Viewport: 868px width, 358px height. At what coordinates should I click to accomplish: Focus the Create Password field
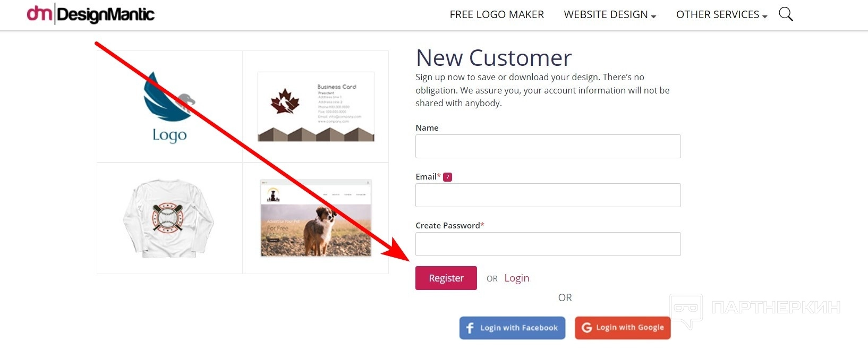[x=548, y=244]
